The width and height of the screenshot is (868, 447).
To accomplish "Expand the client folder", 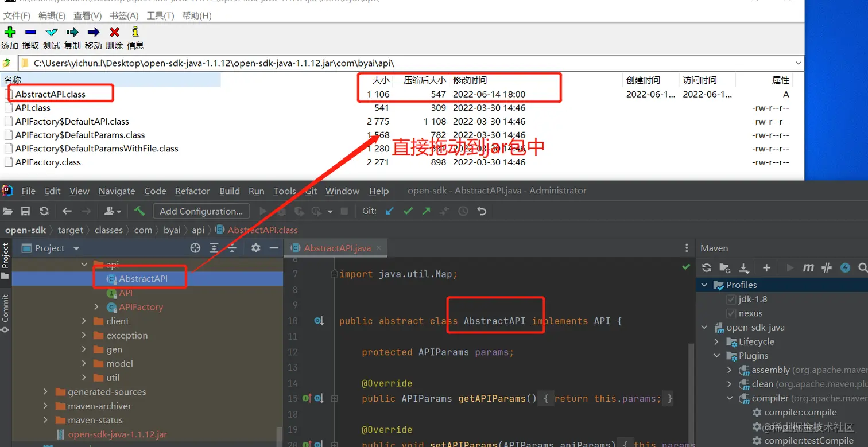I will tap(84, 321).
